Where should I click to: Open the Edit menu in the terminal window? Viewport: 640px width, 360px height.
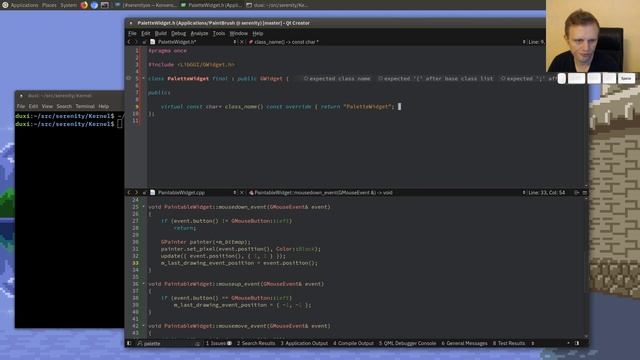pyautogui.click(x=33, y=106)
